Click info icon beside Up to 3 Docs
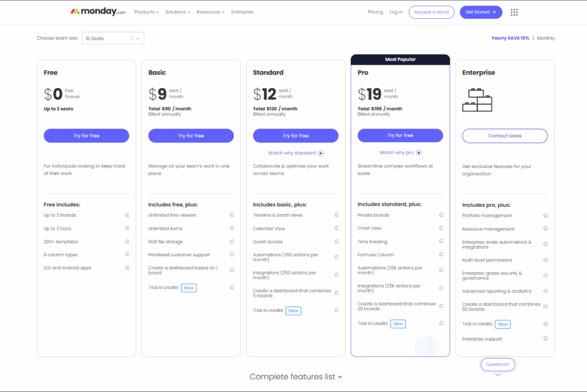This screenshot has width=587, height=392. (127, 228)
